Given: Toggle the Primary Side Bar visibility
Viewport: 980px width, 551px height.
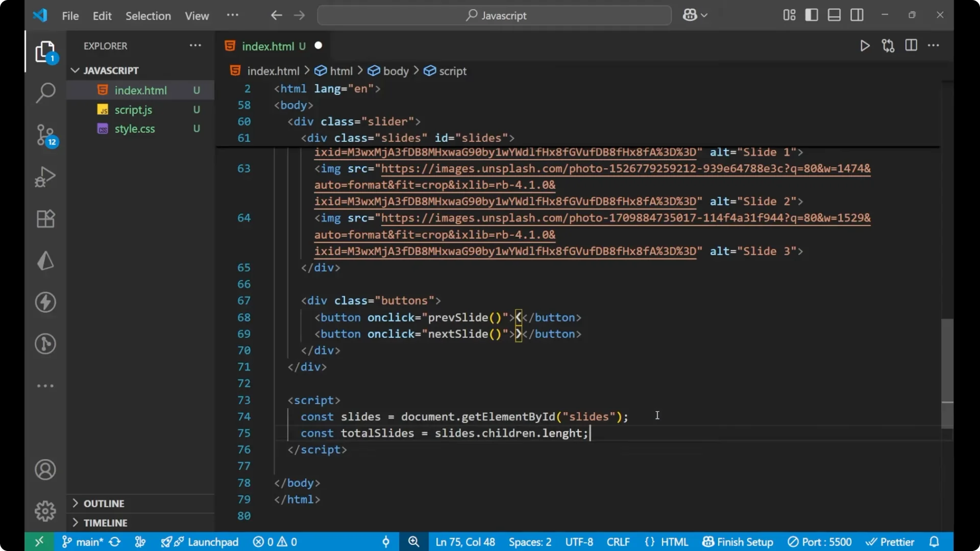Looking at the screenshot, I should point(811,15).
